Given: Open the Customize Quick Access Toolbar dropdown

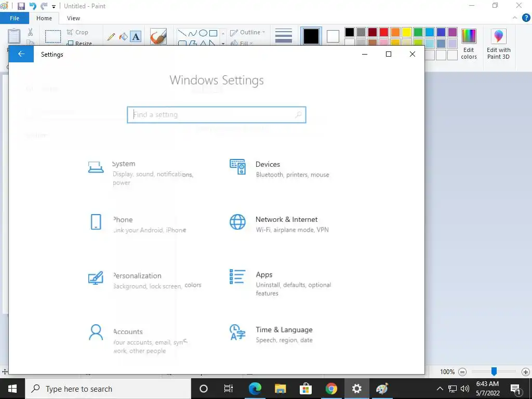Looking at the screenshot, I should (x=54, y=6).
